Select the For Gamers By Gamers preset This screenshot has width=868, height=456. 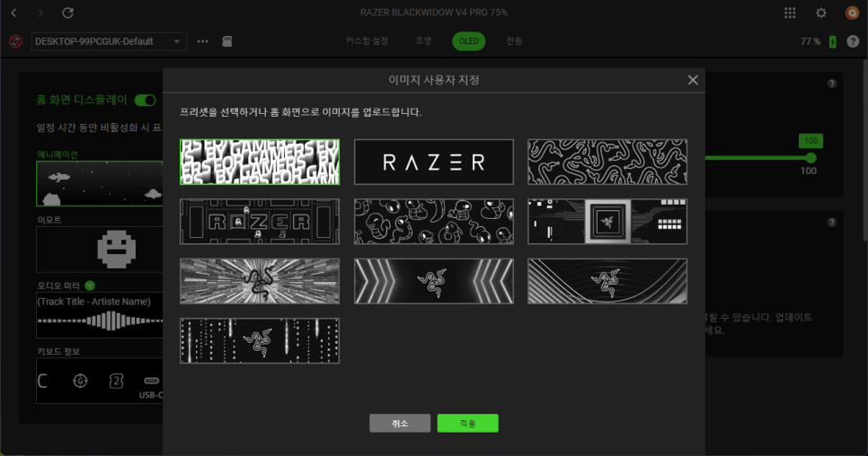[x=260, y=162]
